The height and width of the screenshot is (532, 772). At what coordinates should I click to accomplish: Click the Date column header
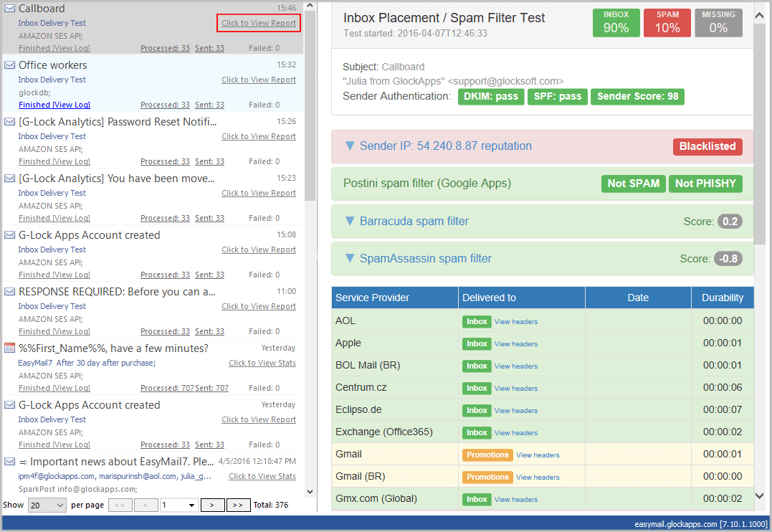(638, 298)
